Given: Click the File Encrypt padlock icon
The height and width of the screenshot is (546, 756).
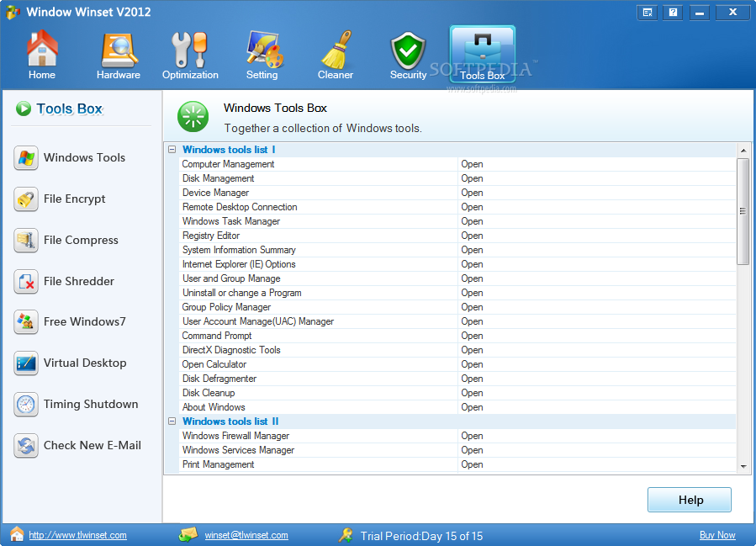Looking at the screenshot, I should 26,199.
